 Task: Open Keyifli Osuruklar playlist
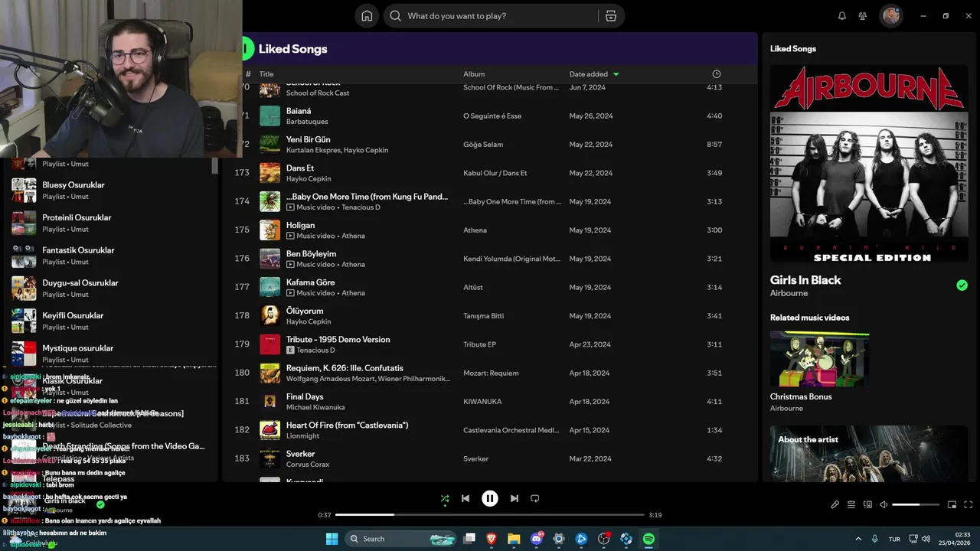pos(111,321)
